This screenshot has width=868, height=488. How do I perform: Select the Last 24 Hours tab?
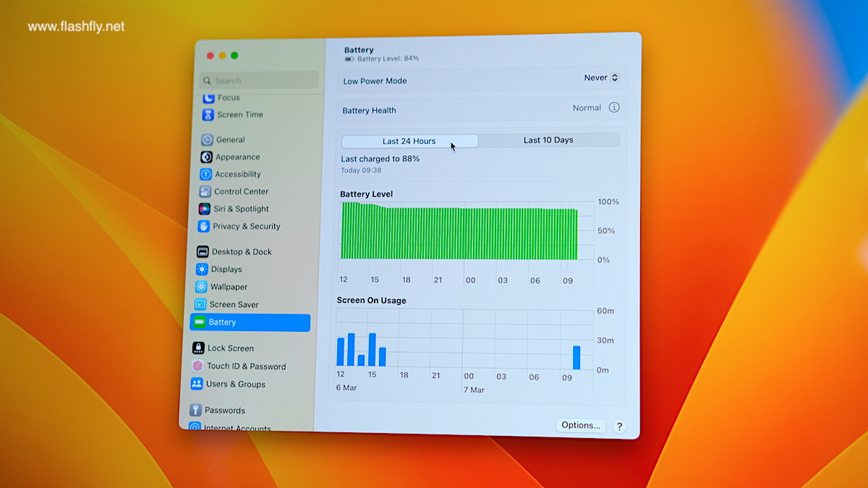409,141
